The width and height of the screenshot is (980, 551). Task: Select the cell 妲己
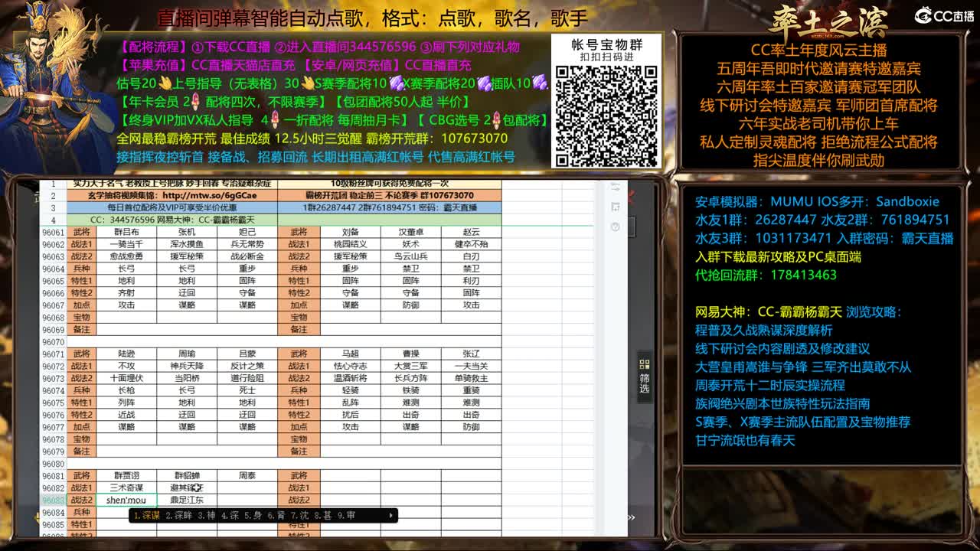click(x=247, y=232)
